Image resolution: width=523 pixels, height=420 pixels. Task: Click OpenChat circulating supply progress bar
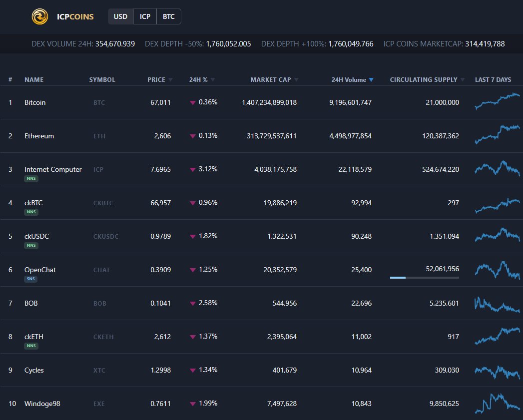[x=424, y=278]
